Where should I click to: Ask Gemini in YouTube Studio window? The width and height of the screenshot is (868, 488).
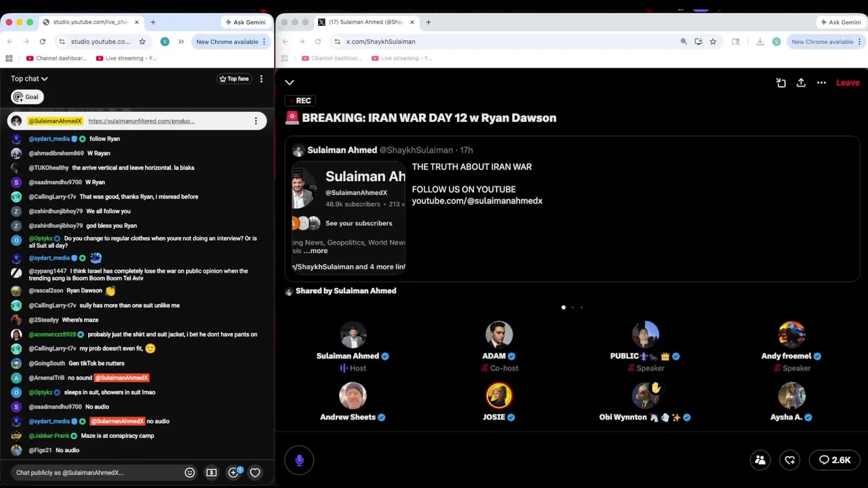pos(245,22)
